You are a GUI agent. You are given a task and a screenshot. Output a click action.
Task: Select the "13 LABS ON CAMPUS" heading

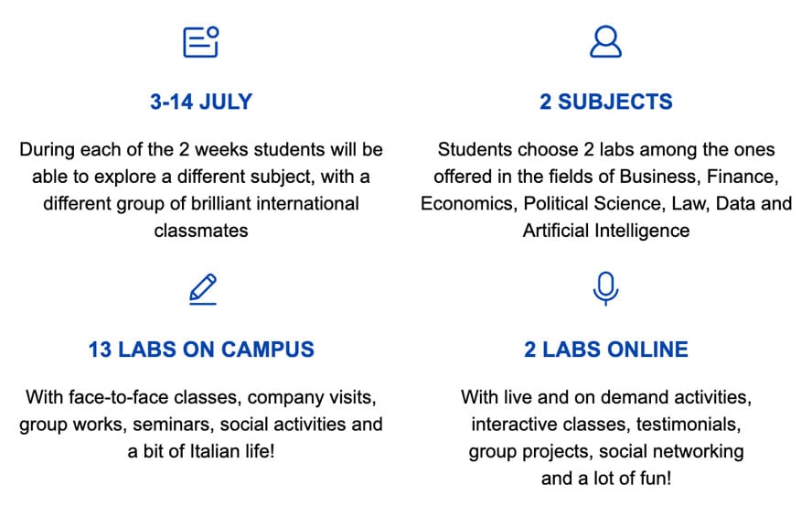[201, 349]
